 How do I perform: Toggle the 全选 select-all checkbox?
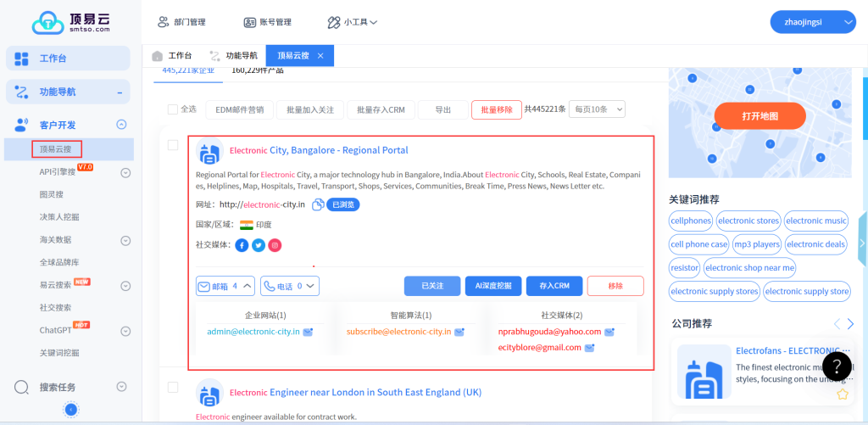(173, 109)
